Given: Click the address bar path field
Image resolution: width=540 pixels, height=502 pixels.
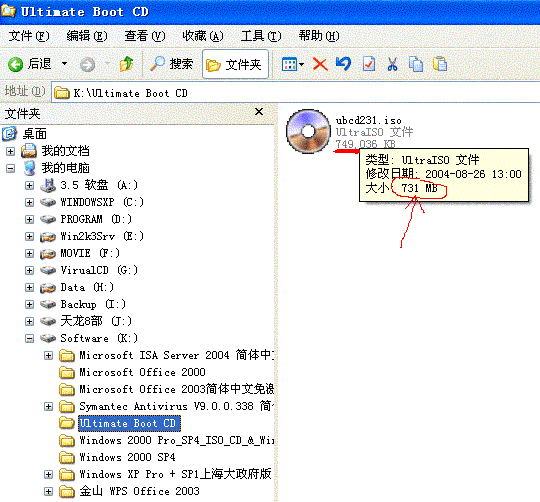Looking at the screenshot, I should click(295, 93).
